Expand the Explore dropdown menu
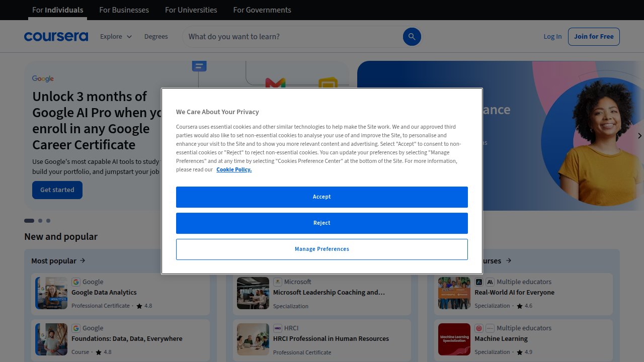 pyautogui.click(x=116, y=37)
